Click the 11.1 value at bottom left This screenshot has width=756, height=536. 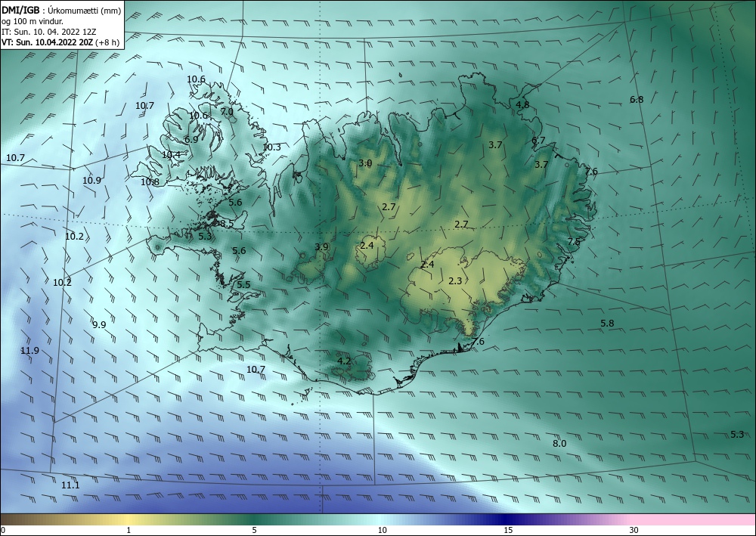(70, 485)
